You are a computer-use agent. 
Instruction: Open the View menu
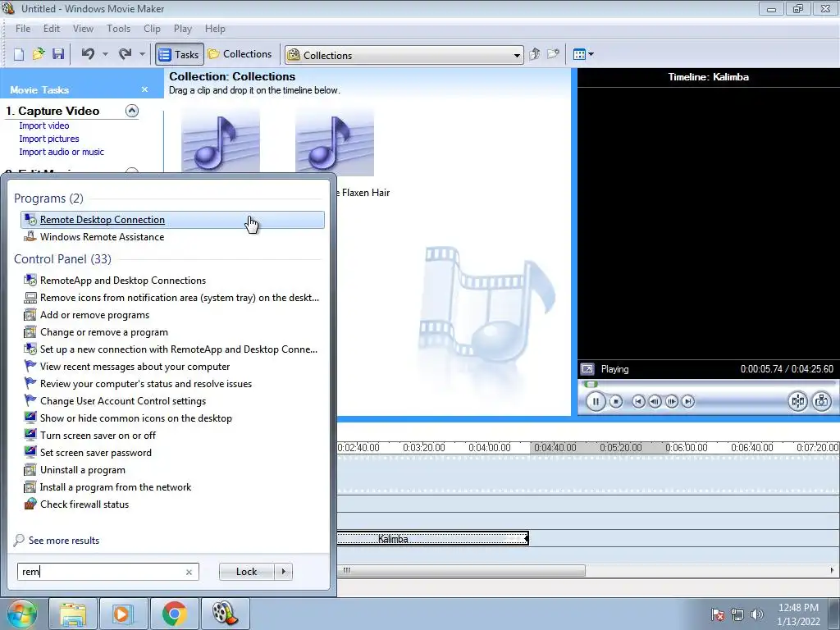click(x=83, y=29)
